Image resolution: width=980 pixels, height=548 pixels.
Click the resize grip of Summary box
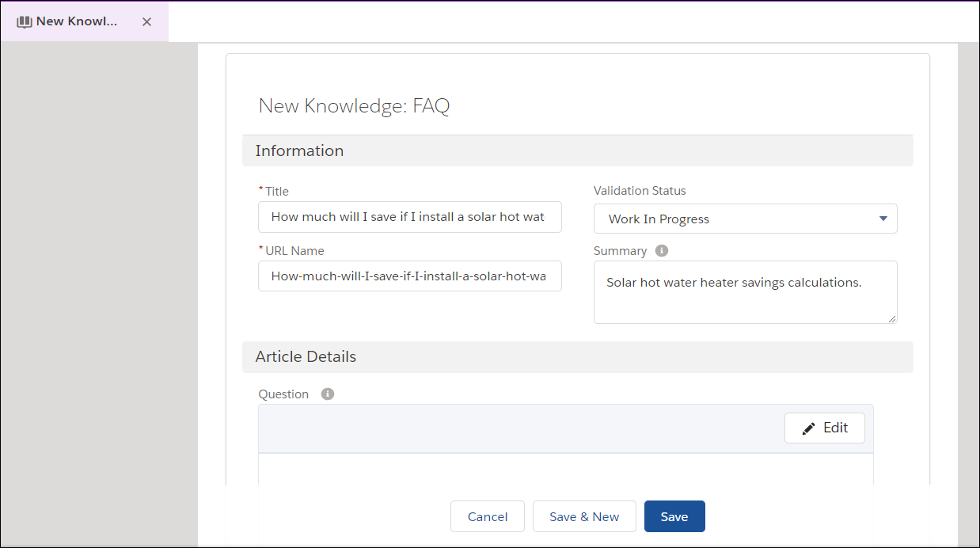(x=892, y=318)
